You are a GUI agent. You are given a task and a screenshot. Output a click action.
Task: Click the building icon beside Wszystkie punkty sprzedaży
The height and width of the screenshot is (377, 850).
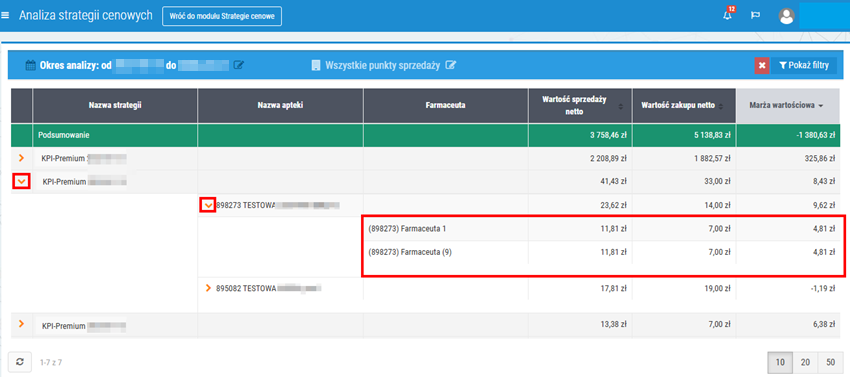[316, 66]
